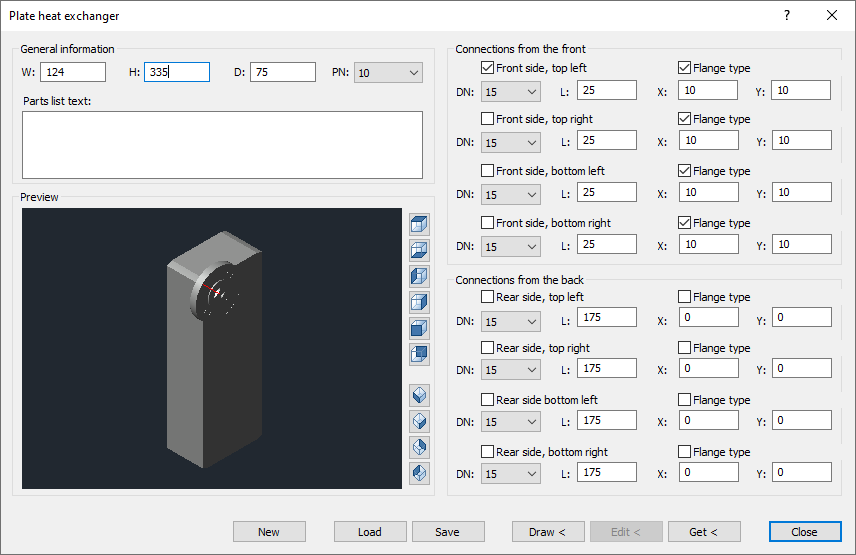Check Flange type for Rear side, bottom right
This screenshot has height=555, width=856.
[685, 451]
